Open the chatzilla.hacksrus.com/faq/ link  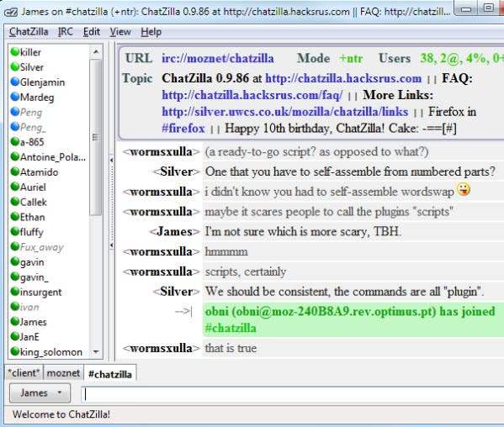pyautogui.click(x=252, y=95)
